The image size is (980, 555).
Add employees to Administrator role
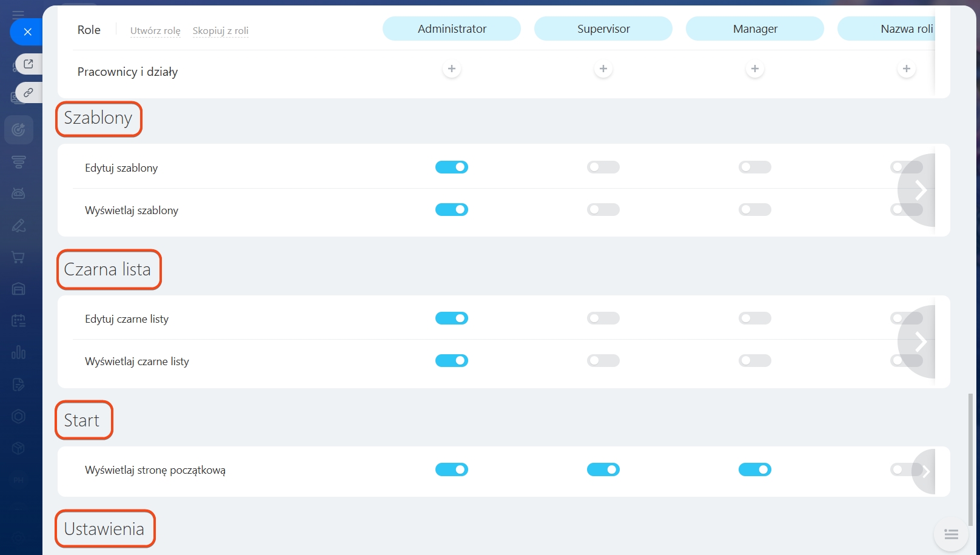click(452, 69)
